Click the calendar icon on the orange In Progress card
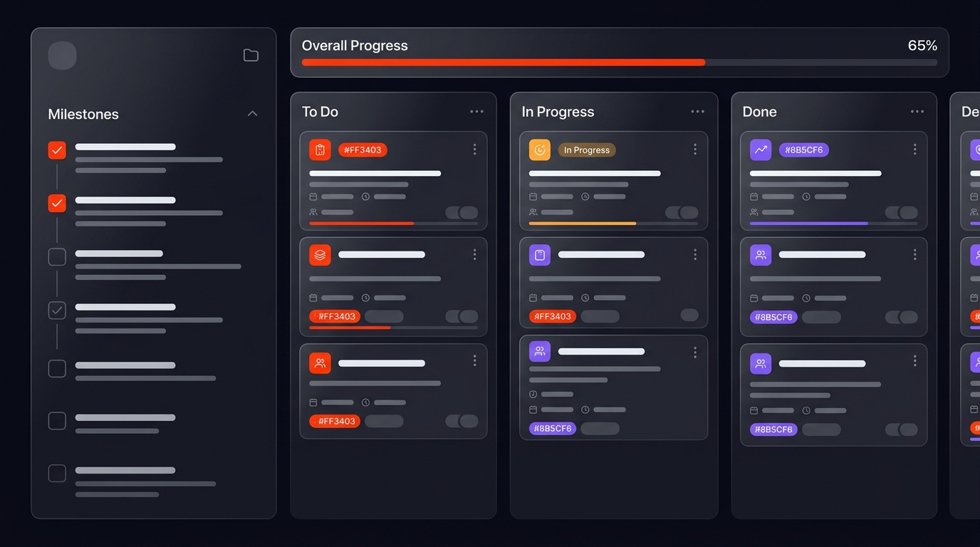The image size is (980, 547). (533, 197)
